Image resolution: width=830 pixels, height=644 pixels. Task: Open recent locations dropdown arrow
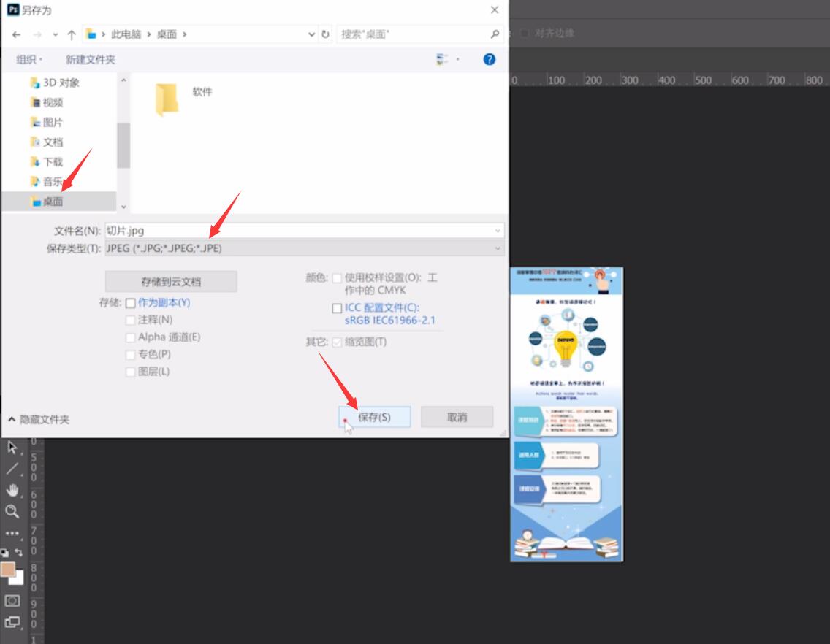pyautogui.click(x=55, y=34)
